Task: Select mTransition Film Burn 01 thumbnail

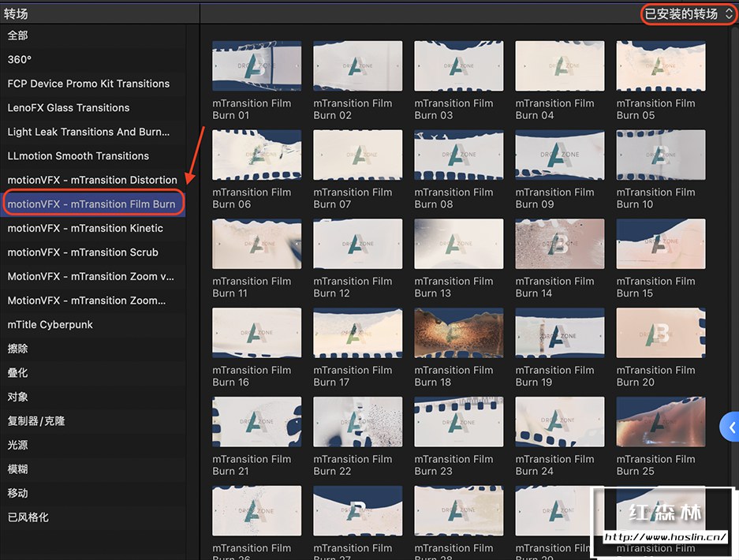Action: coord(257,65)
